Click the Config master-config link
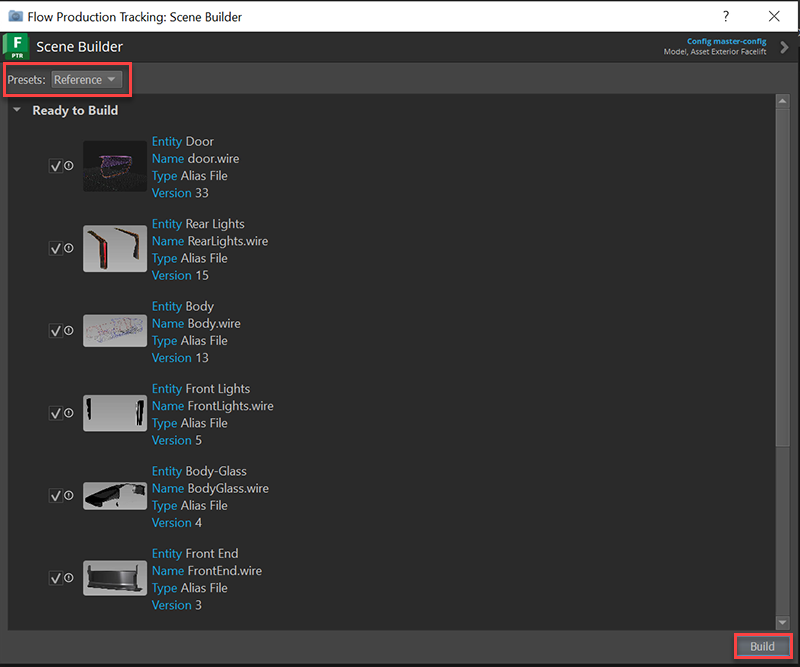800x667 pixels. click(727, 41)
